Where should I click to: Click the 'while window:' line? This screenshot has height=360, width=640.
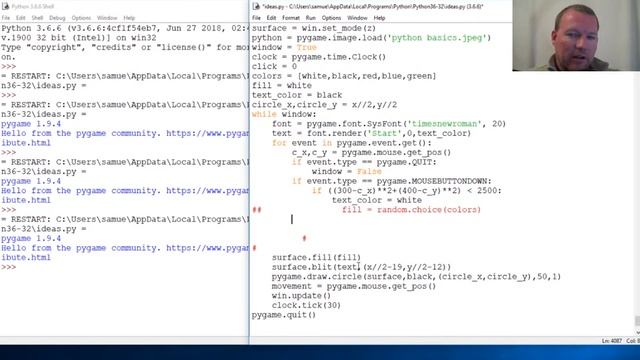284,114
